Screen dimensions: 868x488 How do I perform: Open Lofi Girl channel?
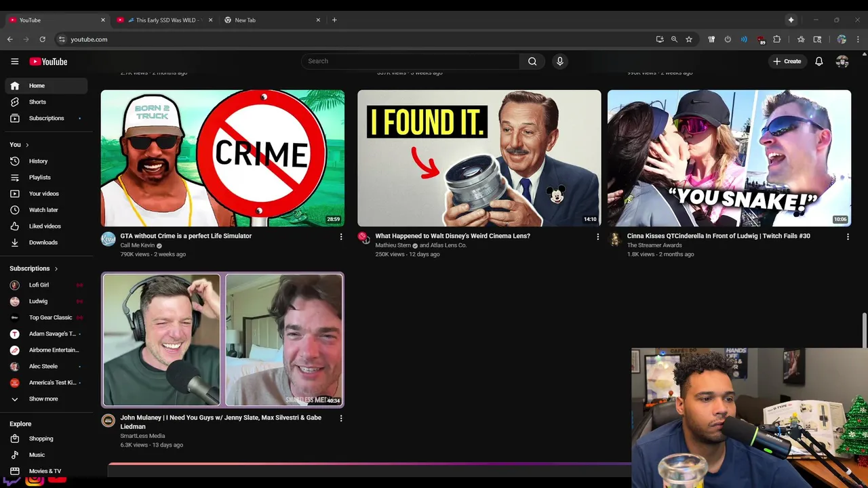click(x=46, y=285)
